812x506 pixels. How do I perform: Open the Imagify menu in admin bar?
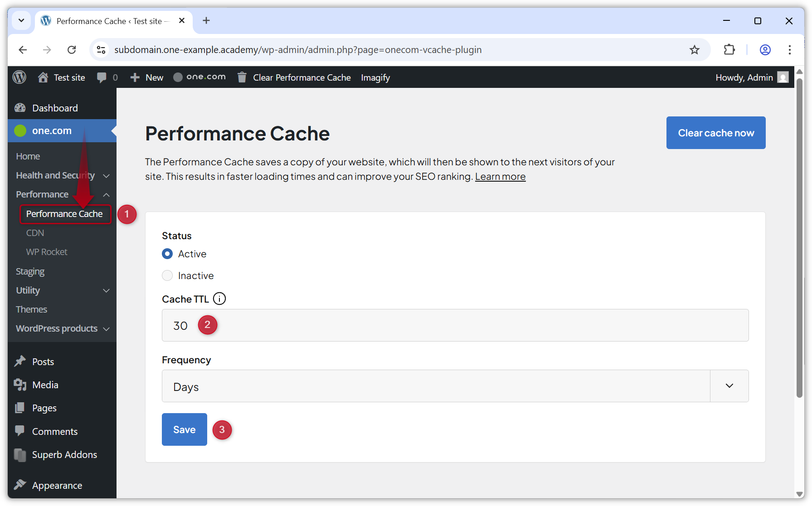[x=375, y=77]
